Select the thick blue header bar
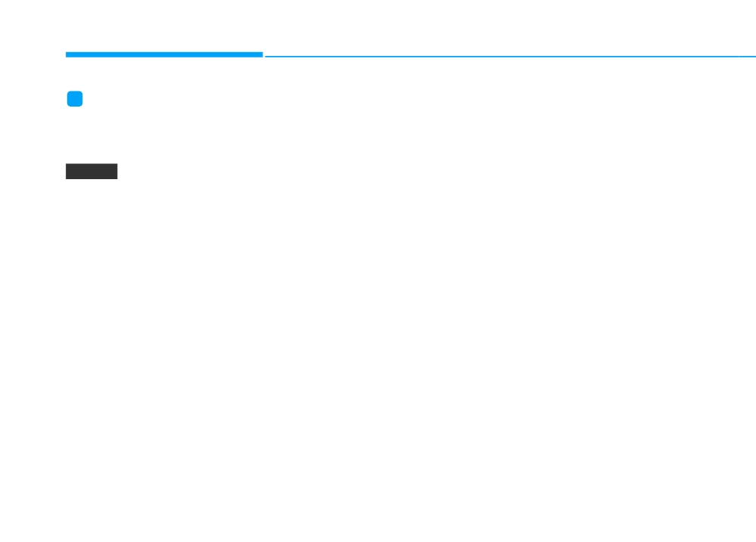This screenshot has width=756, height=542. pyautogui.click(x=164, y=54)
